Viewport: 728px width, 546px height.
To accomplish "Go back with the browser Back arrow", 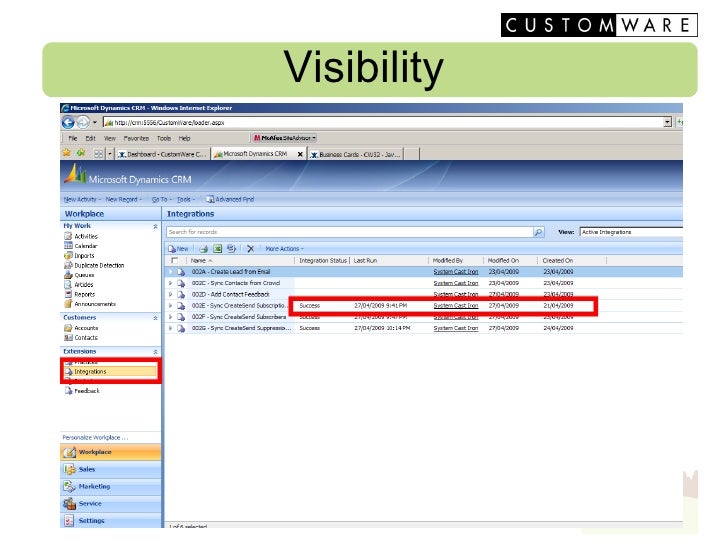I will point(68,123).
